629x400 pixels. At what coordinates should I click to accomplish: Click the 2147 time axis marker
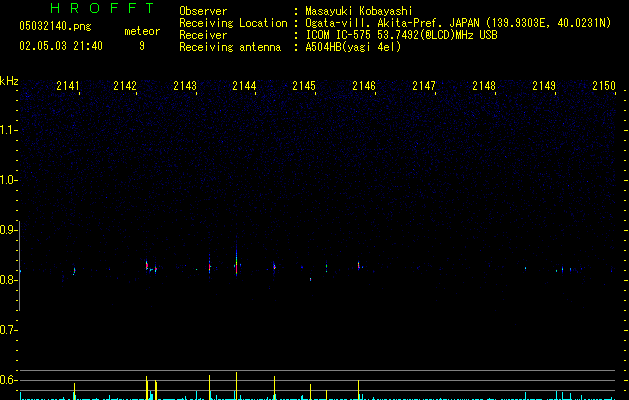click(424, 85)
